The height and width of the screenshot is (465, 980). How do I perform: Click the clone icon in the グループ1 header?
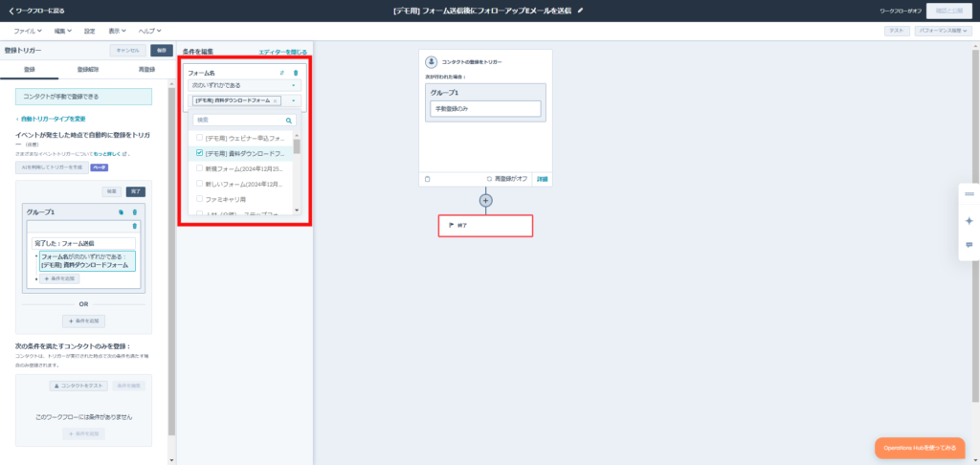coord(122,212)
